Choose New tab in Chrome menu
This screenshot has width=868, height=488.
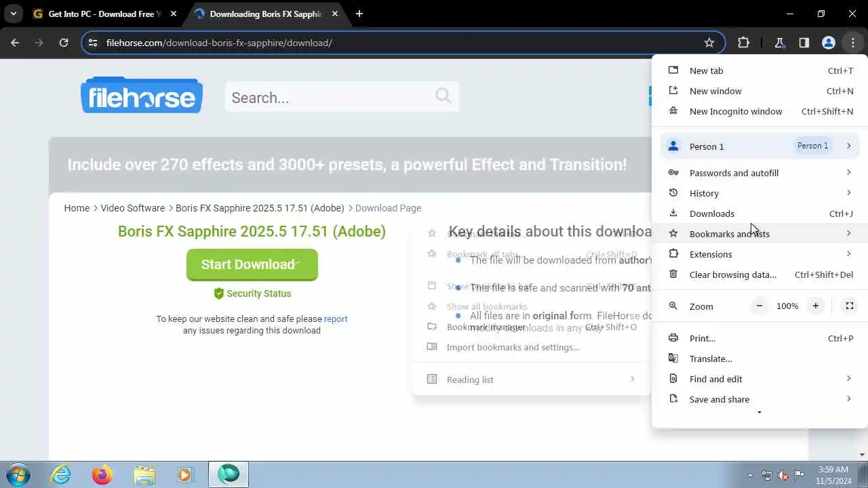pos(759,70)
